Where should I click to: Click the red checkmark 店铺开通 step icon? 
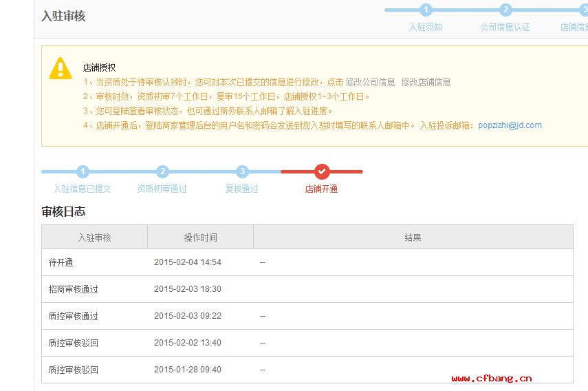click(322, 171)
